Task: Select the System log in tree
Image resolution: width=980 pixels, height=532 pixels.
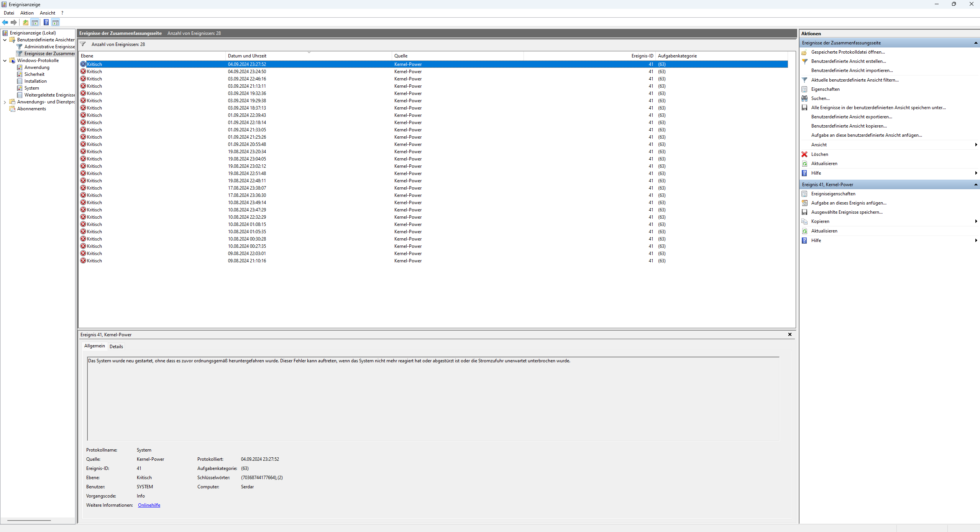Action: (x=31, y=88)
